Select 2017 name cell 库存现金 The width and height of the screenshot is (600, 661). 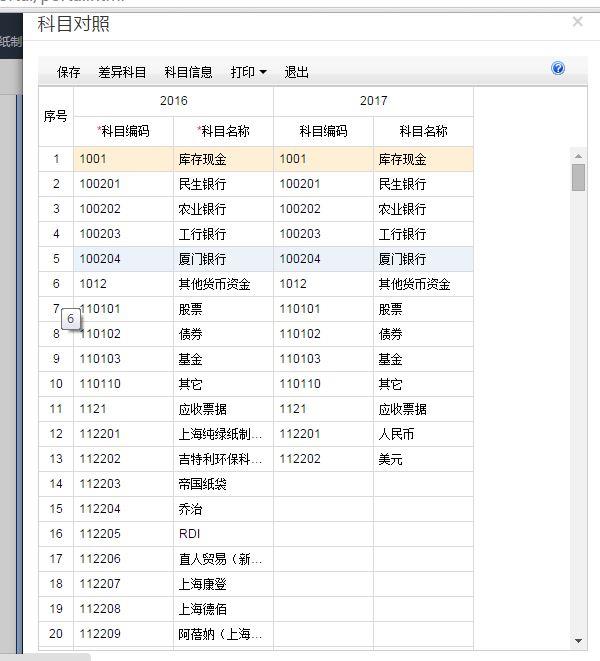click(x=423, y=159)
